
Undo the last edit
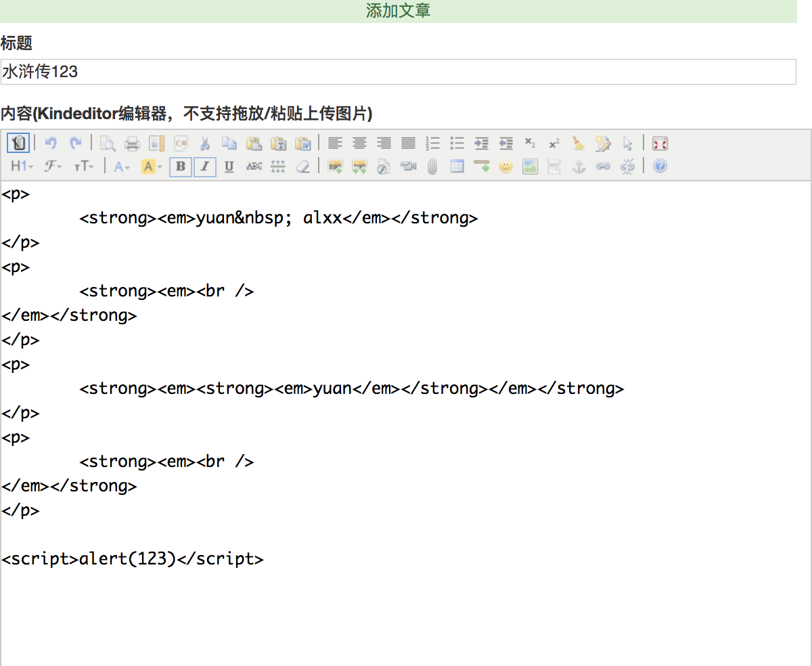point(51,143)
